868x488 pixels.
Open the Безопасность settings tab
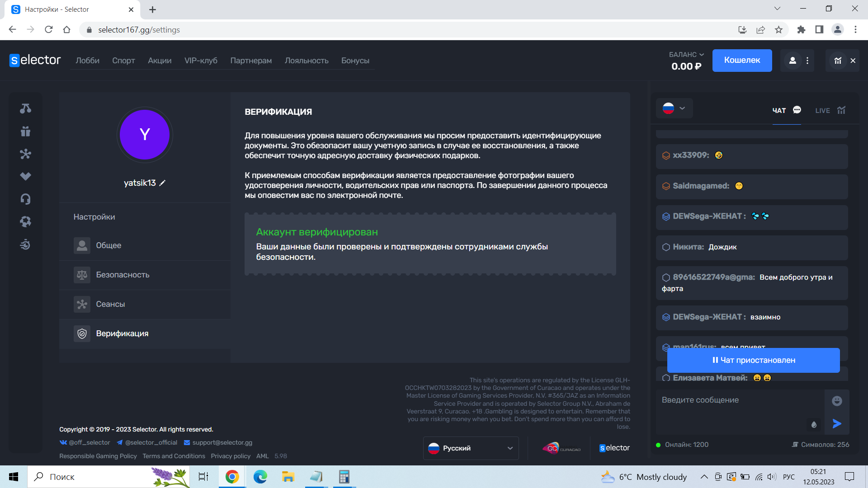click(x=122, y=275)
